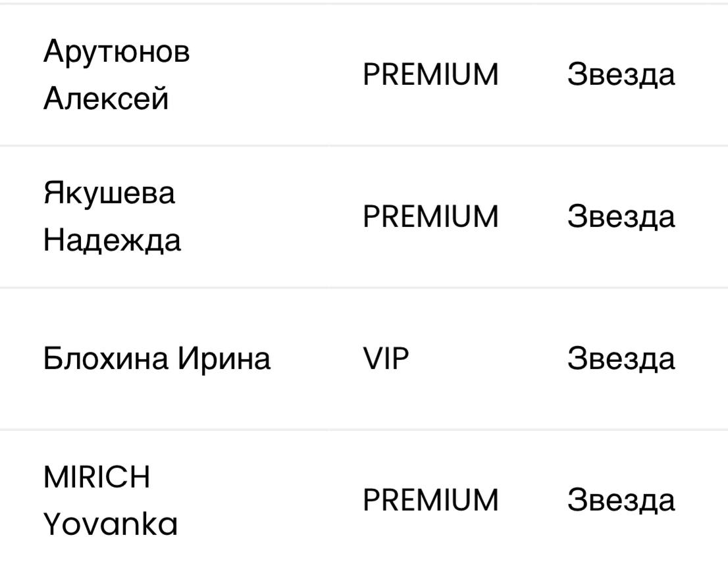Select the MIRICH Yovanka name cell
The height and width of the screenshot is (581, 728).
[111, 501]
